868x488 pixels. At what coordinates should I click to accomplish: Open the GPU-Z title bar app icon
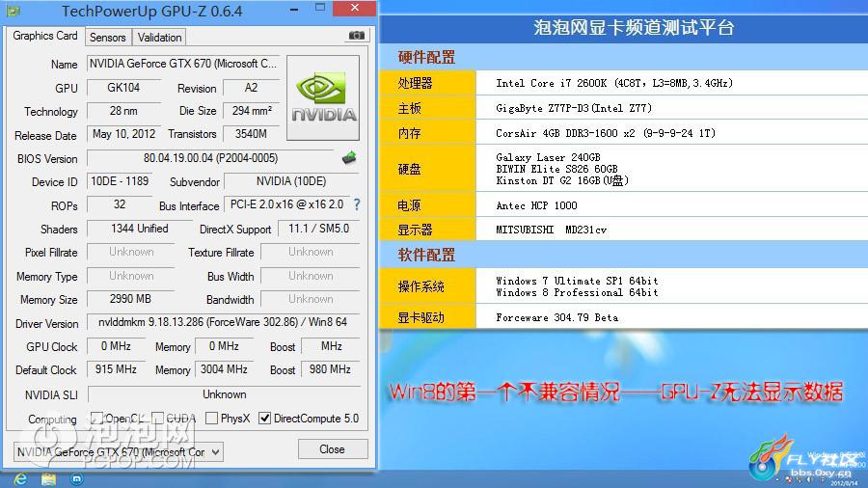pyautogui.click(x=14, y=11)
